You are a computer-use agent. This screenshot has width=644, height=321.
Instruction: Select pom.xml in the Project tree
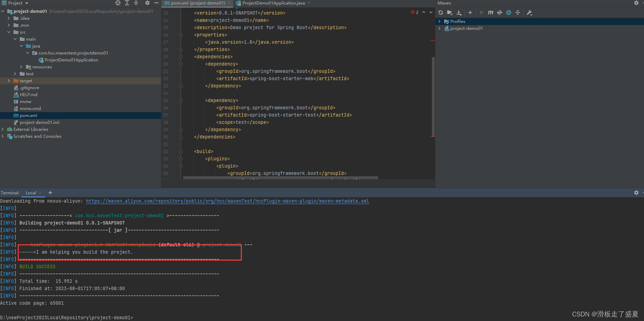[28, 115]
